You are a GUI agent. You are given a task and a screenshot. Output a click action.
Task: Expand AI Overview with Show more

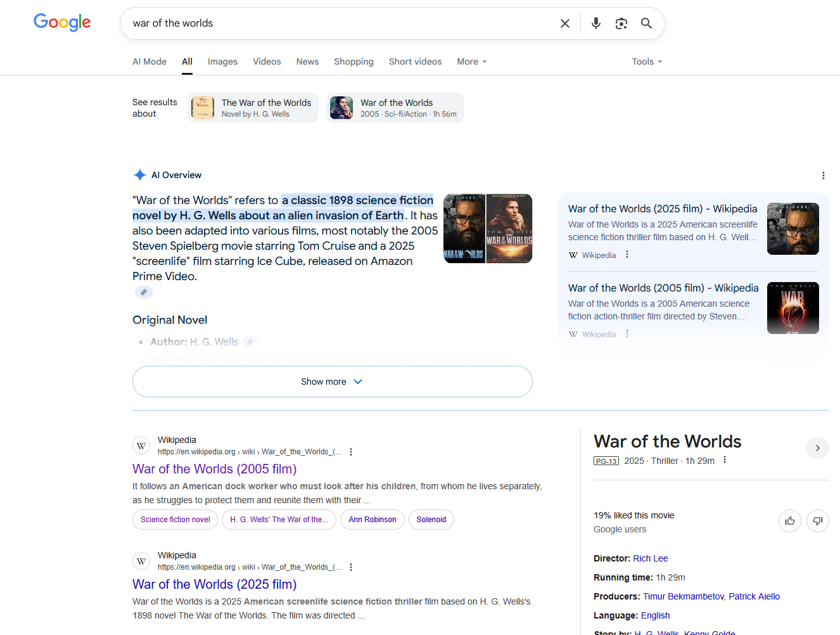[333, 382]
